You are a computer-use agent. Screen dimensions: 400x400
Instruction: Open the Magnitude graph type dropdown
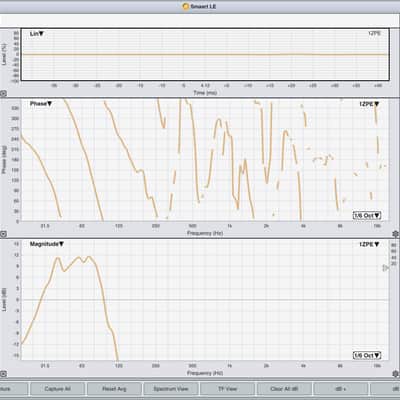click(47, 244)
